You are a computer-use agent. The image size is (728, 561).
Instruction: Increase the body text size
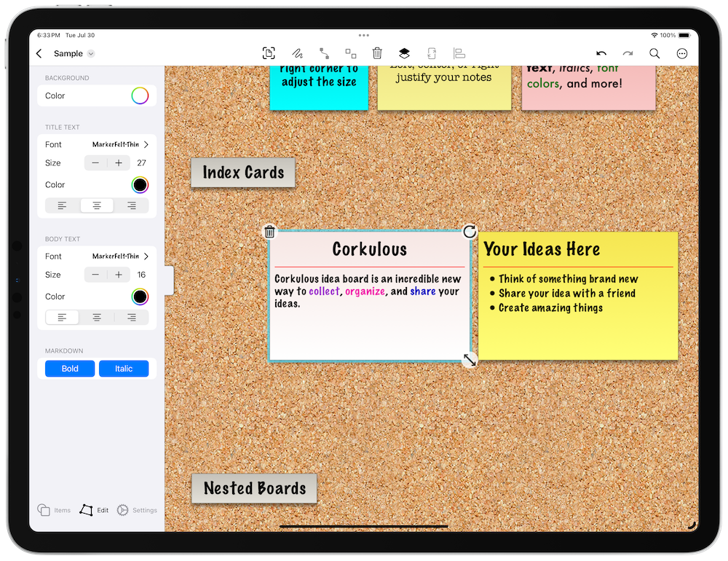click(119, 275)
